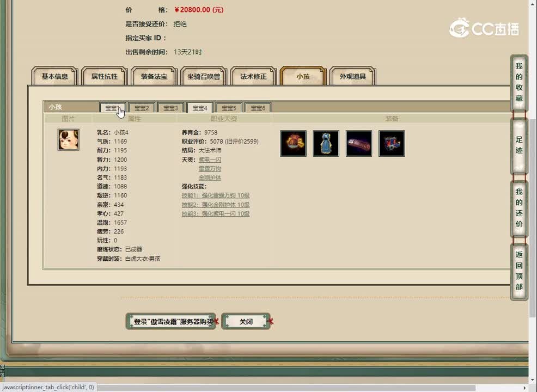Open the 坐骑召唤兽 tab
The width and height of the screenshot is (537, 392).
(204, 76)
